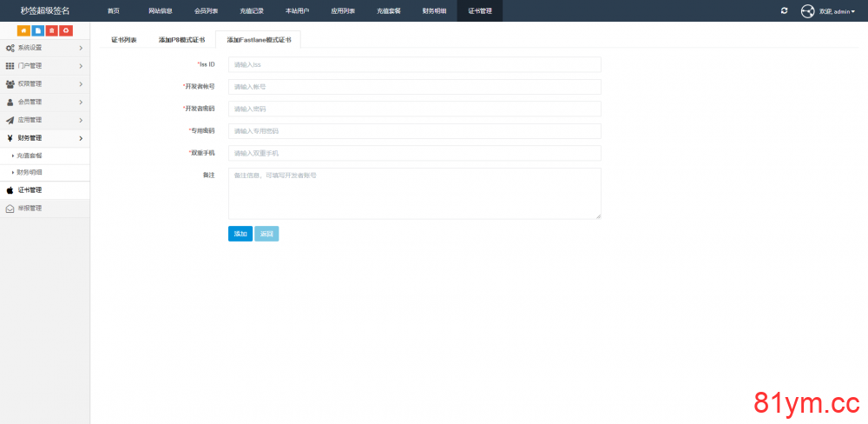This screenshot has height=424, width=868.
Task: Collapse the 财务管理 sidebar section
Action: point(44,138)
